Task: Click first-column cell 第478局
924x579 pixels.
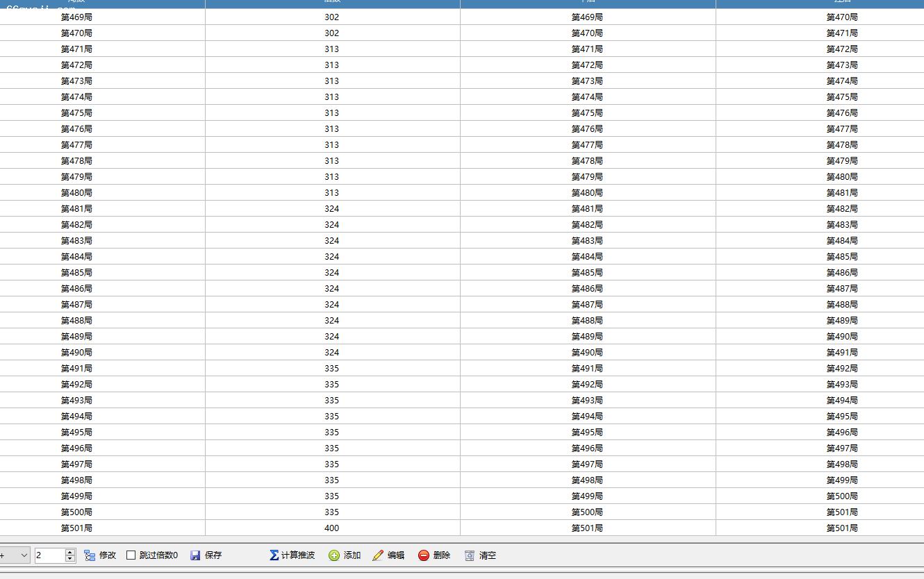Action: [x=76, y=161]
